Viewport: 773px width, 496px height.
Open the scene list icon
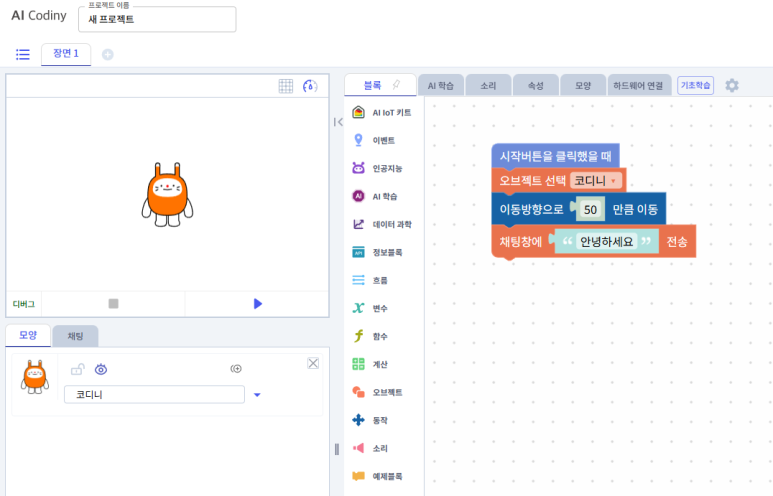pyautogui.click(x=23, y=54)
